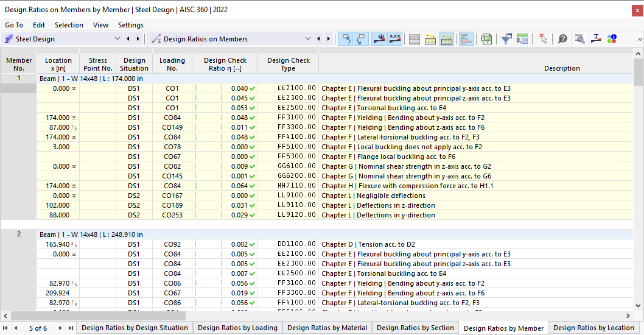Viewport: 644px width, 335px height.
Task: Click the horizontal scrollbar left arrow
Action: coord(5,316)
